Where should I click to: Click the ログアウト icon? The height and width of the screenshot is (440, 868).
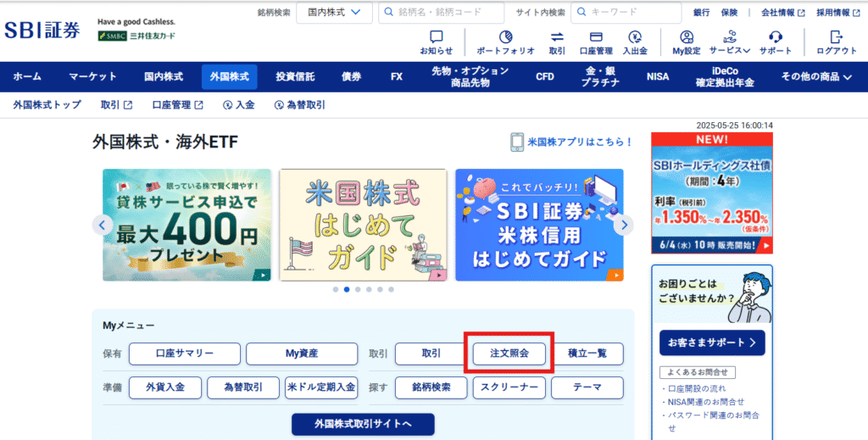[837, 42]
